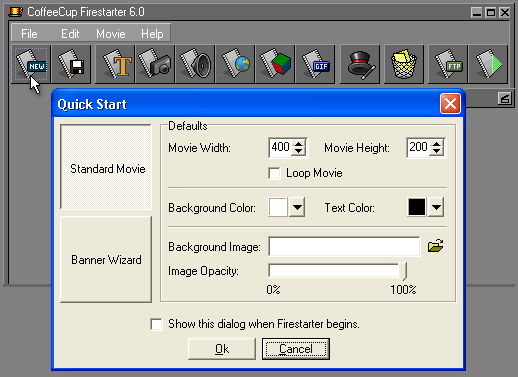
Task: Decrease Movie Width with the down arrow
Action: pyautogui.click(x=298, y=152)
